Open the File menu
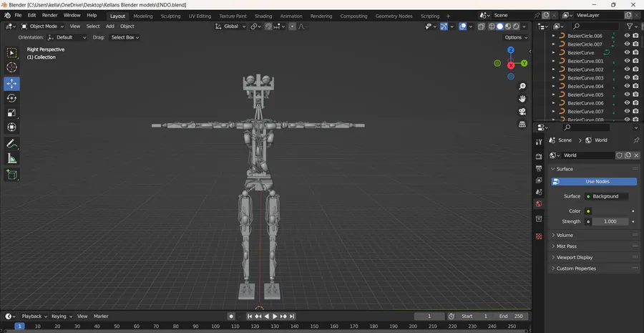644x333 pixels. 18,15
